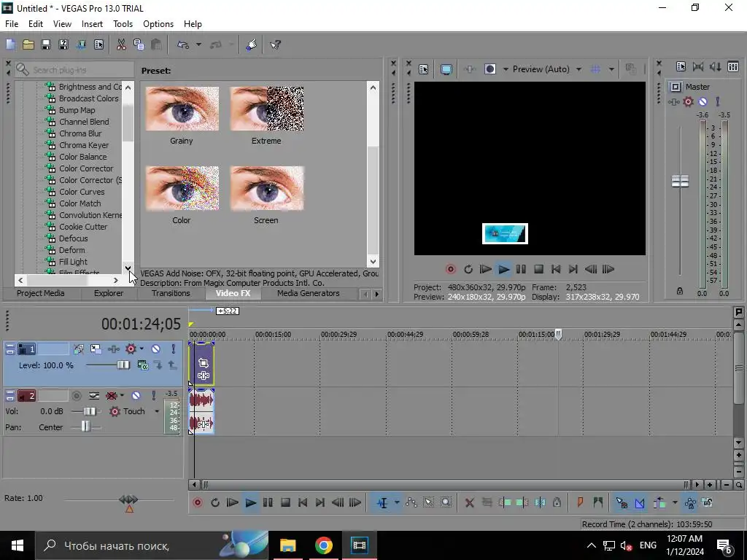Select the Extreme noise preset thumbnail
This screenshot has width=747, height=560.
(x=267, y=109)
